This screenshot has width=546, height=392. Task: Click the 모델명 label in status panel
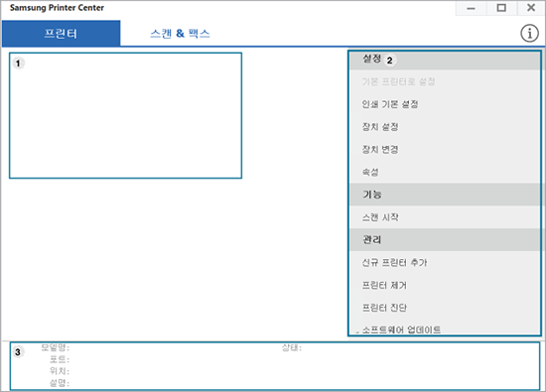(x=56, y=347)
